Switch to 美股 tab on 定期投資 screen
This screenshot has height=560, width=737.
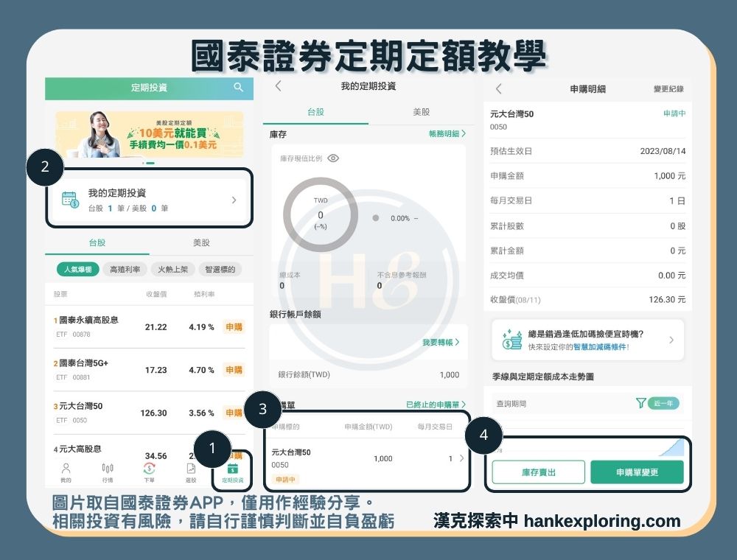tap(202, 243)
